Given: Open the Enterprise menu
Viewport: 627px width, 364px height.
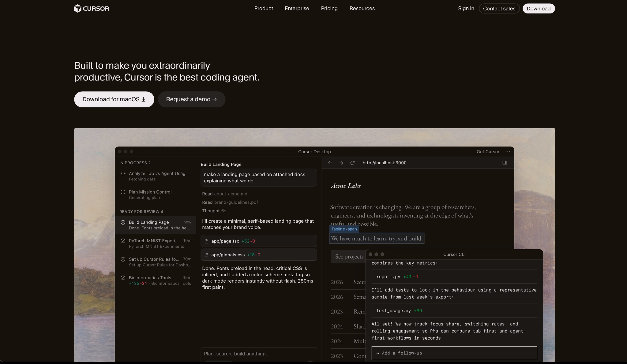Looking at the screenshot, I should pyautogui.click(x=297, y=9).
